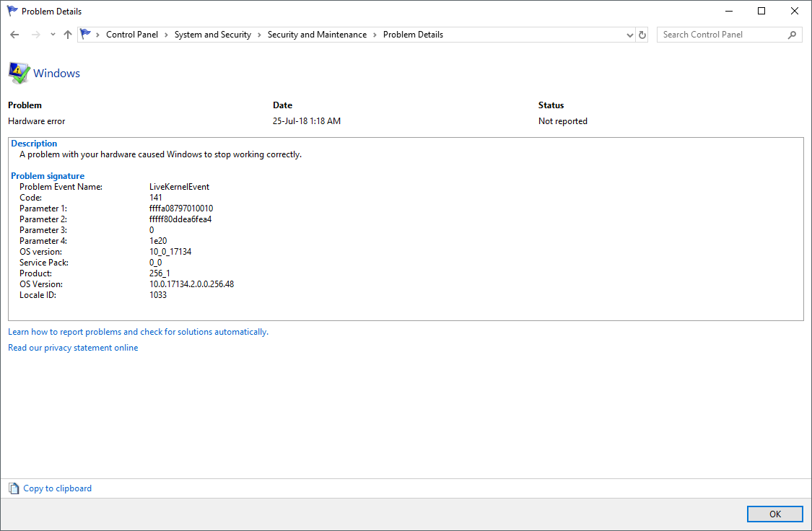Click the search magnifier icon
Screen dimensions: 812x531
792,35
